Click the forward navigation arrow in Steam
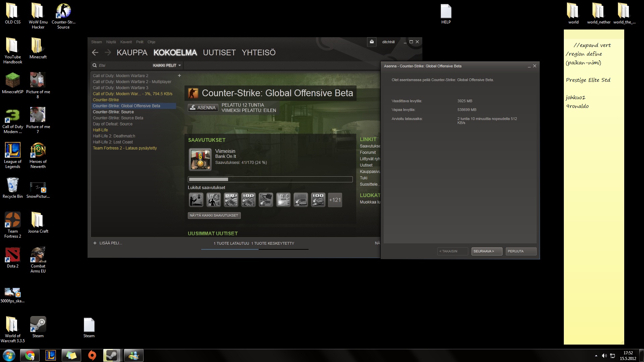The image size is (644, 362). (x=108, y=53)
